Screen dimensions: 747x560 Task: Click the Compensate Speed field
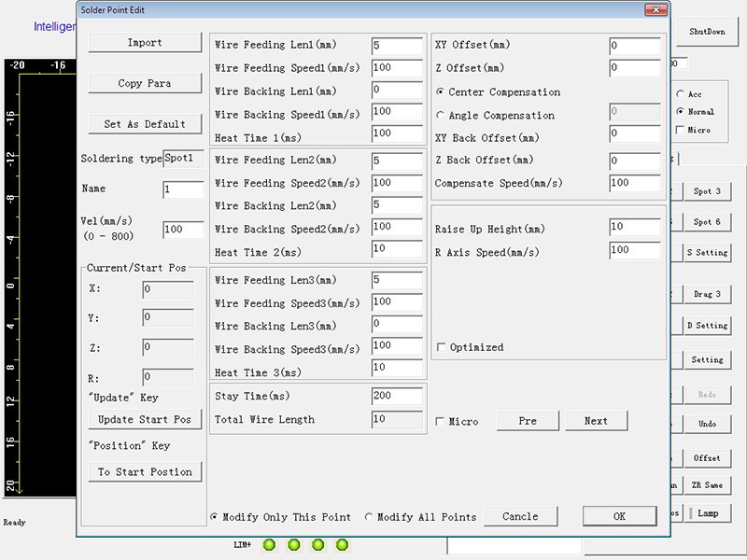point(635,183)
